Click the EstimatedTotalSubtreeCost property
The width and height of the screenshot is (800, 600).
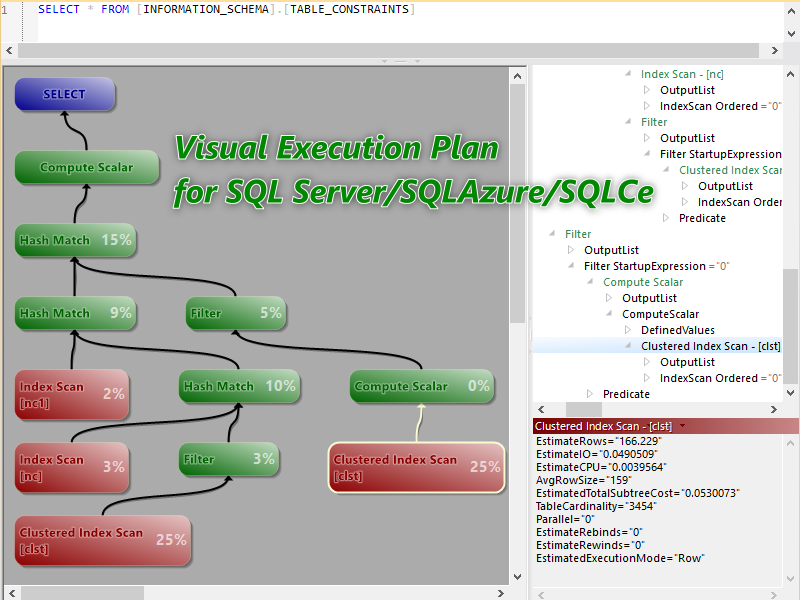(x=638, y=493)
